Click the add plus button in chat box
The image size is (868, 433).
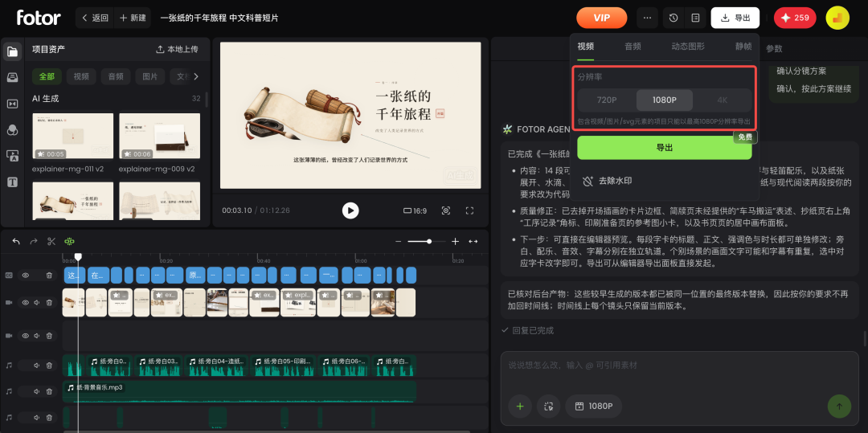point(520,406)
